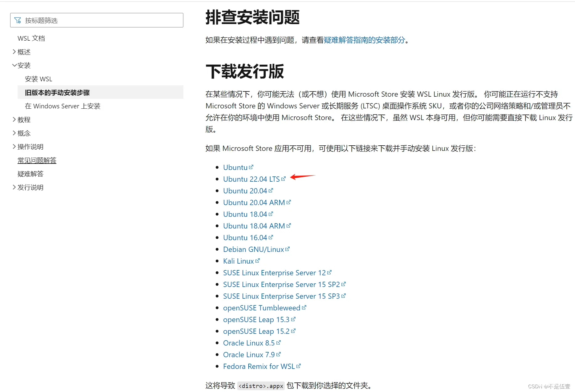Open the 安装 WSL sidebar page

pyautogui.click(x=39, y=79)
